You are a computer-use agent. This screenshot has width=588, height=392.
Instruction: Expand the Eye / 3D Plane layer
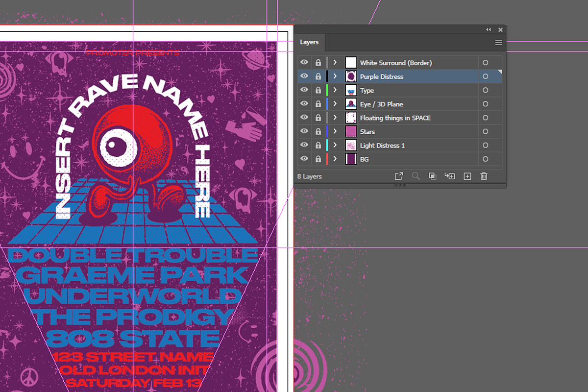point(335,103)
